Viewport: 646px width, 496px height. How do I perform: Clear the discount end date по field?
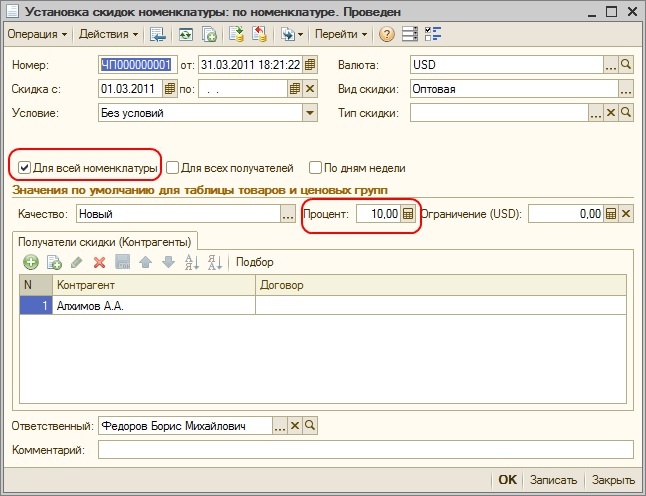tap(310, 89)
